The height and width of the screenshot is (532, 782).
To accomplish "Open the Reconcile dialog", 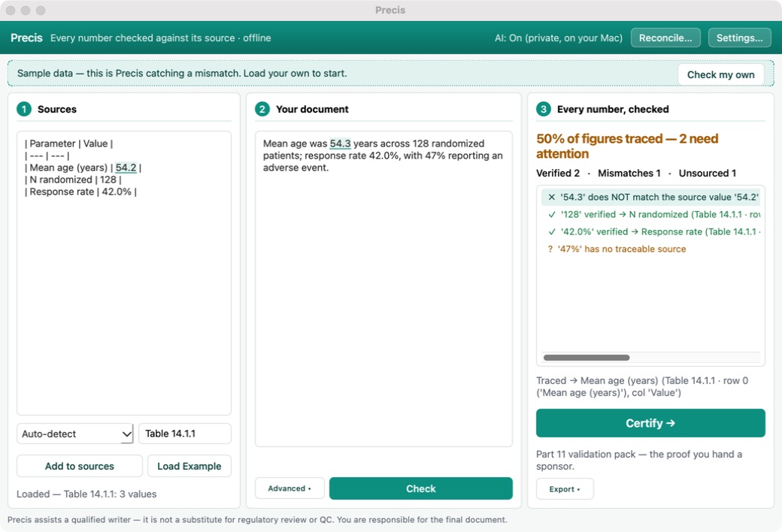I will [x=665, y=38].
